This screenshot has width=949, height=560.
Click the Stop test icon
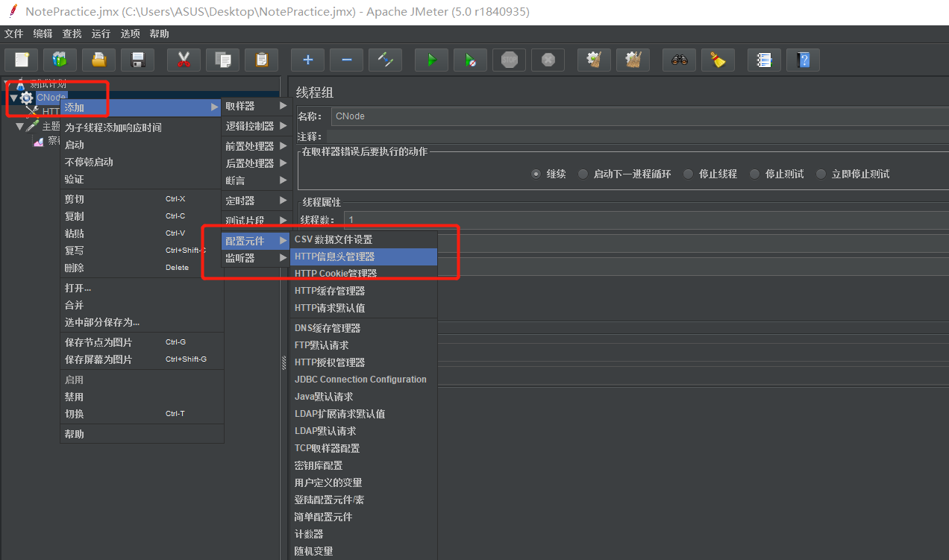pyautogui.click(x=509, y=60)
